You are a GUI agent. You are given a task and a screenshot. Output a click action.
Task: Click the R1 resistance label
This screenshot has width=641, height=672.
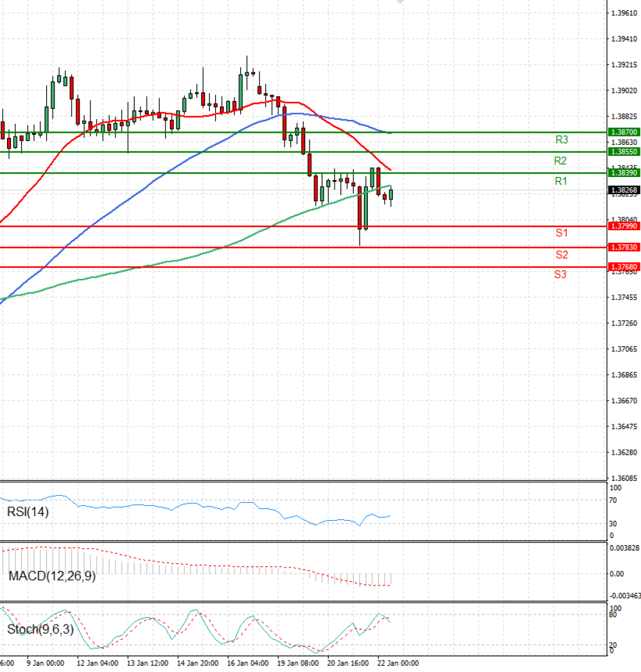[x=561, y=181]
